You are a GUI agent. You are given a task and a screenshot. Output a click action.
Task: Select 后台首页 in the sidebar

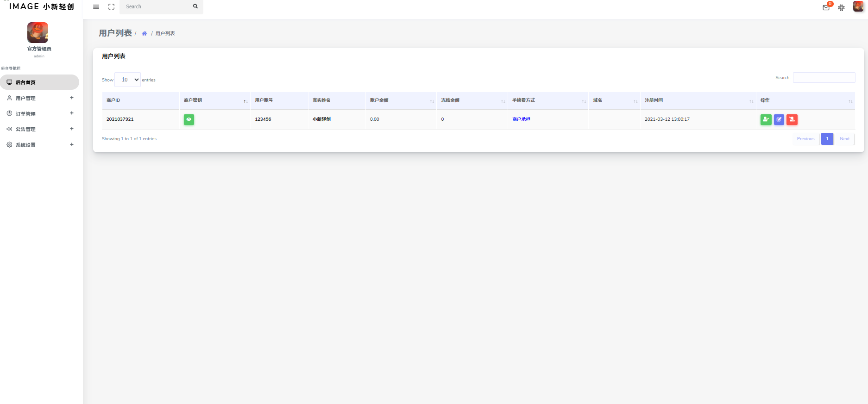39,82
